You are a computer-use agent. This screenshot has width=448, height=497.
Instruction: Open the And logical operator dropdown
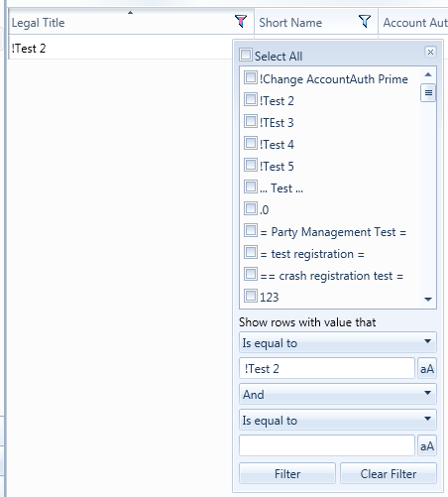(x=338, y=394)
